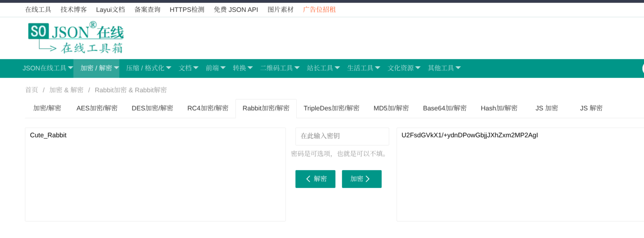Open the 广告位招租 link in top bar
Screen dimensions: 644x238
click(319, 10)
